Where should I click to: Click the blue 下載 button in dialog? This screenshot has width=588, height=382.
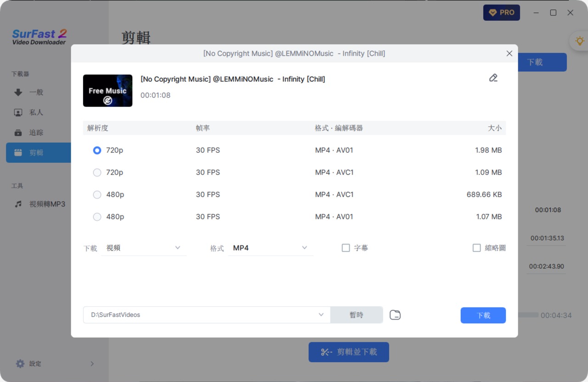(483, 315)
